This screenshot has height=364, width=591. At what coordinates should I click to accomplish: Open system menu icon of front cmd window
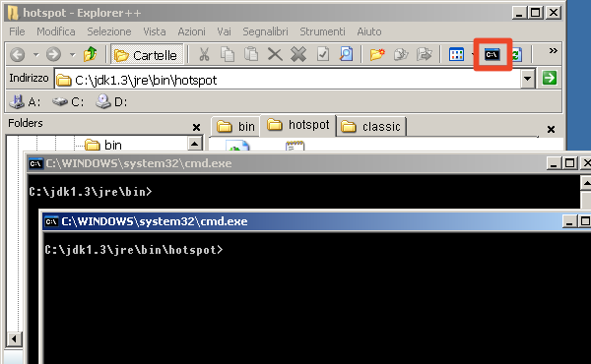pyautogui.click(x=51, y=221)
